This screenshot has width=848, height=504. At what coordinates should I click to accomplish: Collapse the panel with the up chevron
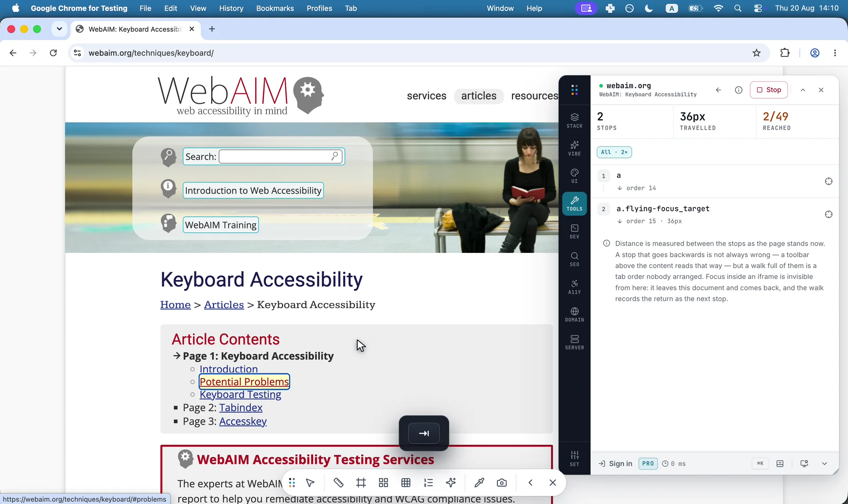point(803,90)
